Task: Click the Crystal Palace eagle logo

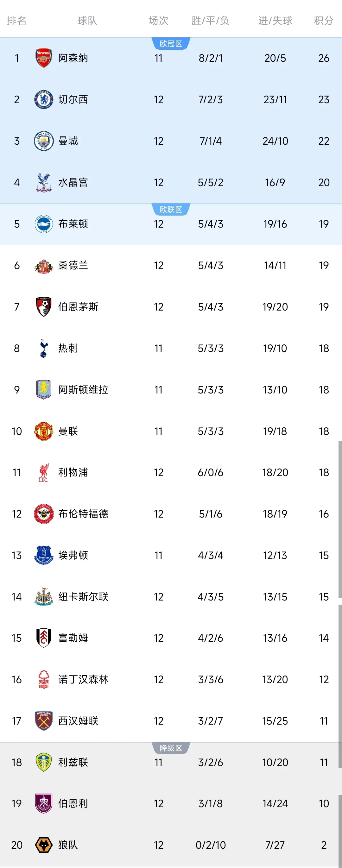Action: (x=44, y=182)
